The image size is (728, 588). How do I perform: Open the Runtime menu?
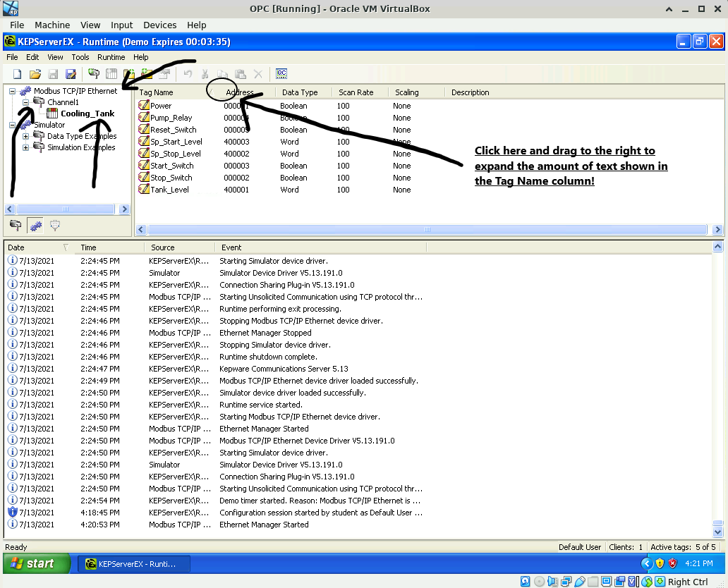(111, 57)
